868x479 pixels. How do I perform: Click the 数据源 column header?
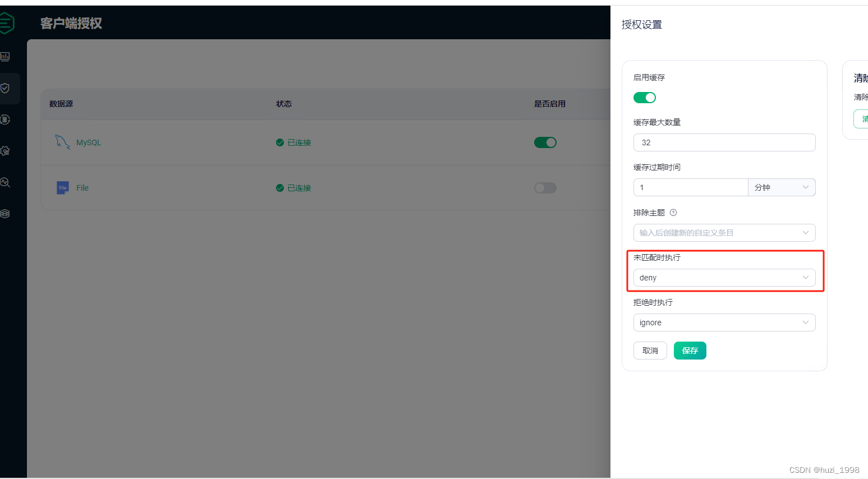[x=61, y=104]
